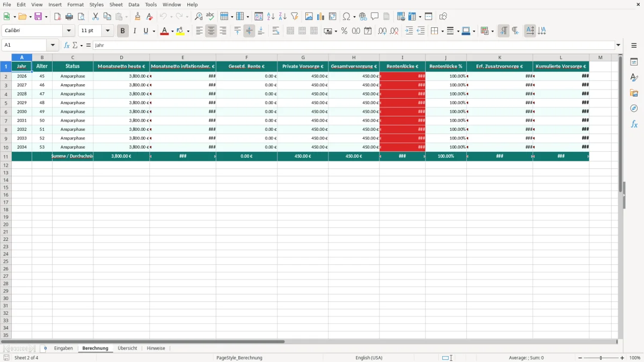Insert a comment

tap(375, 17)
